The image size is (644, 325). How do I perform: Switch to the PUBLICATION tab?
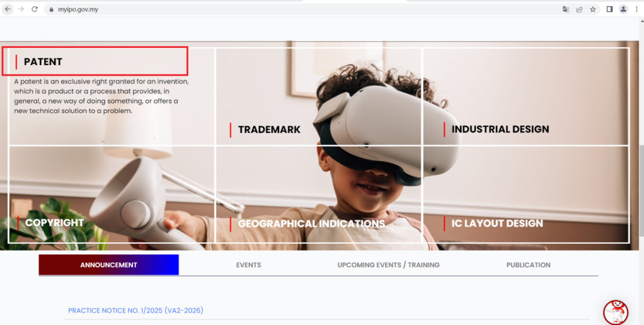528,265
